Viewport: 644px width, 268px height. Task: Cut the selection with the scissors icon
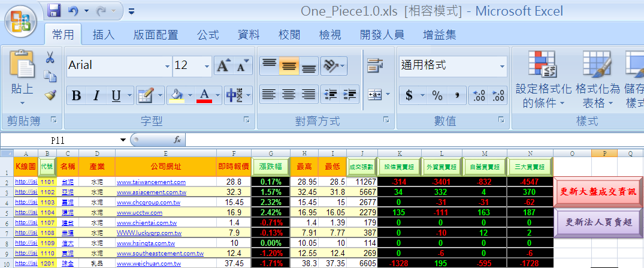[x=50, y=57]
